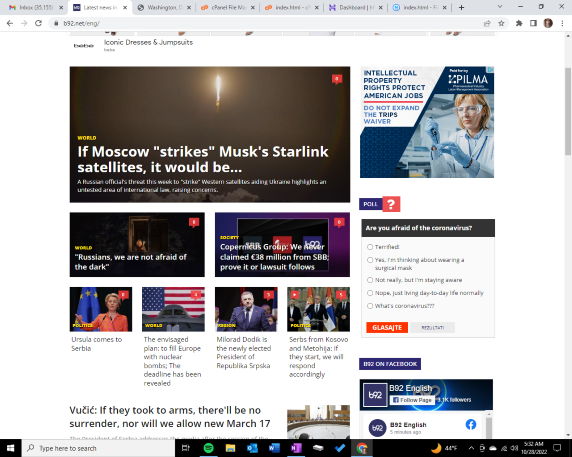Open the Windows Start menu
Screen dimensions: 572x457
pos(11,448)
